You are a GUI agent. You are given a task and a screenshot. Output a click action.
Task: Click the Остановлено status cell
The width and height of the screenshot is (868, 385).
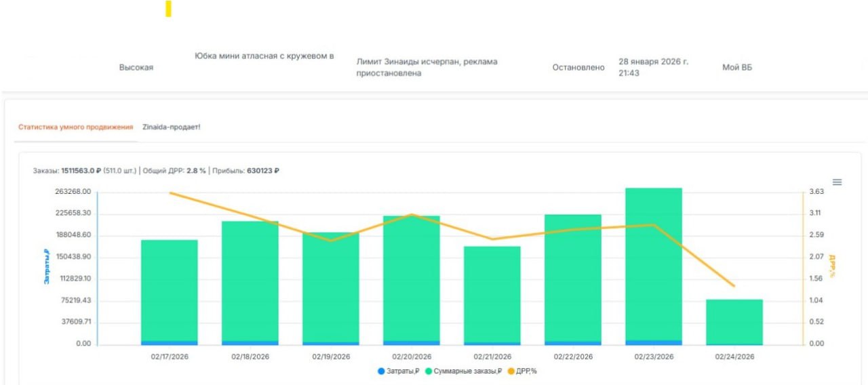coord(578,68)
